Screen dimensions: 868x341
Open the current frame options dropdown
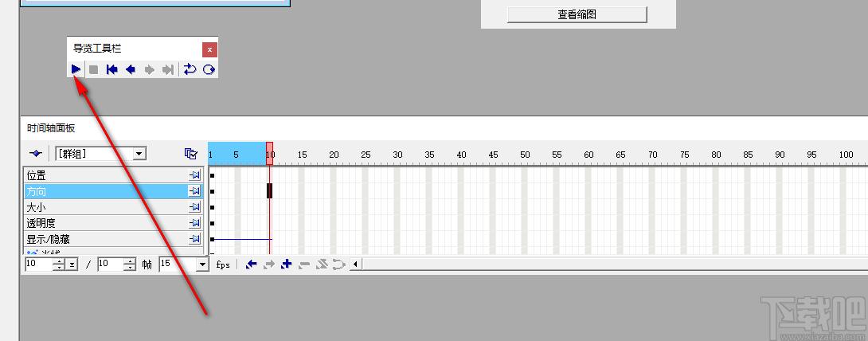pyautogui.click(x=72, y=265)
